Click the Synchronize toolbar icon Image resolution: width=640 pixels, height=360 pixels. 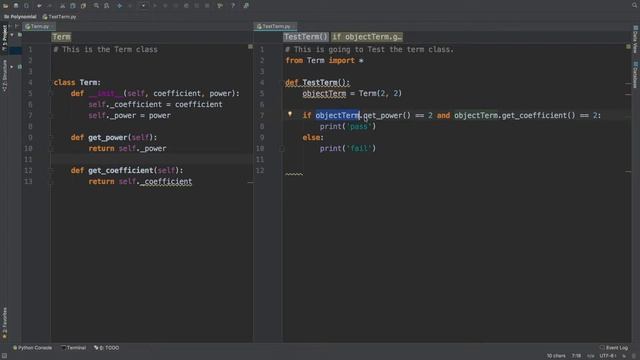coord(27,6)
